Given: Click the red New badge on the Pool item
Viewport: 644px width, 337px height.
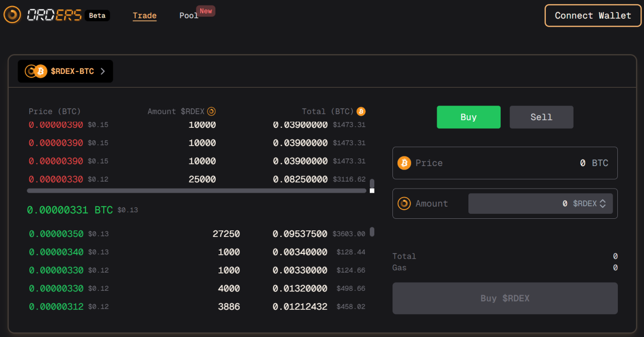Looking at the screenshot, I should click(x=206, y=11).
